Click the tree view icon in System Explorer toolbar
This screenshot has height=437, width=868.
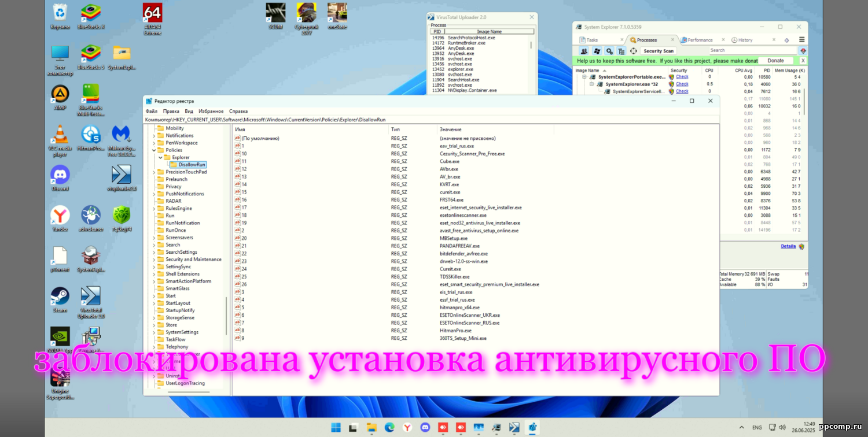[621, 51]
